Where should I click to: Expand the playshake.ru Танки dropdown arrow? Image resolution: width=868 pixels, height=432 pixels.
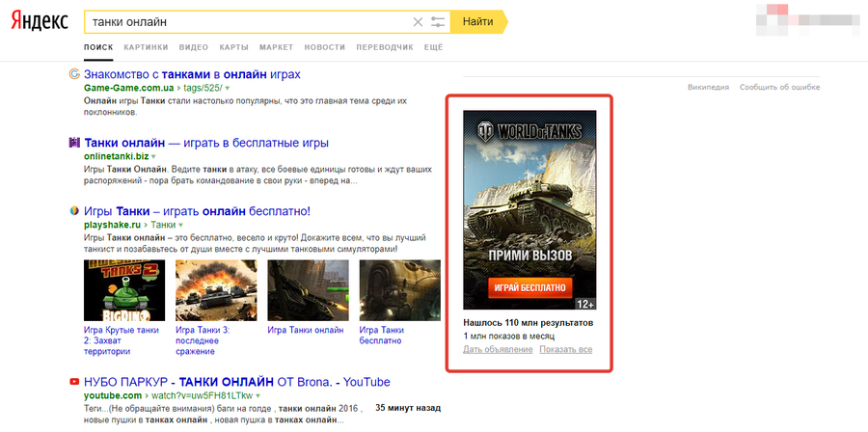[180, 225]
